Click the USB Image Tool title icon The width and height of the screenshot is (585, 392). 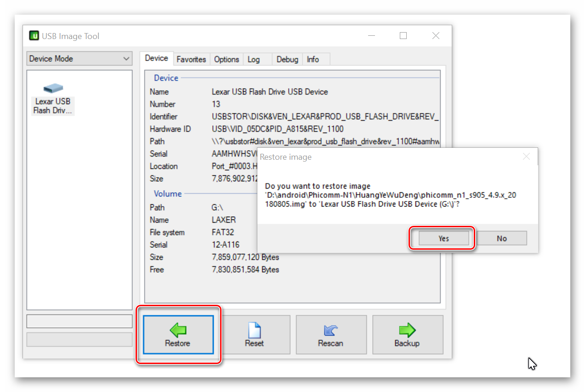34,36
